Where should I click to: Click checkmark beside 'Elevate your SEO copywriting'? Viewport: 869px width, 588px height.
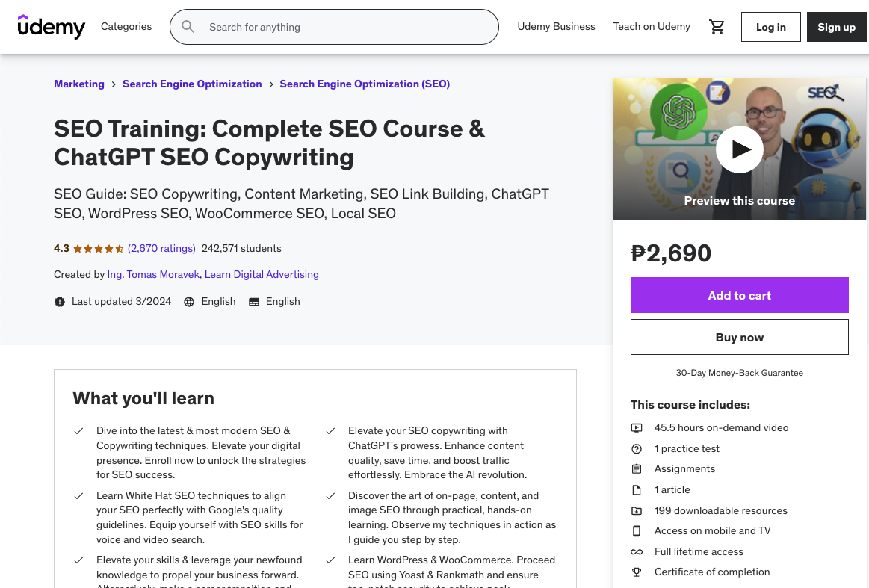pyautogui.click(x=330, y=430)
